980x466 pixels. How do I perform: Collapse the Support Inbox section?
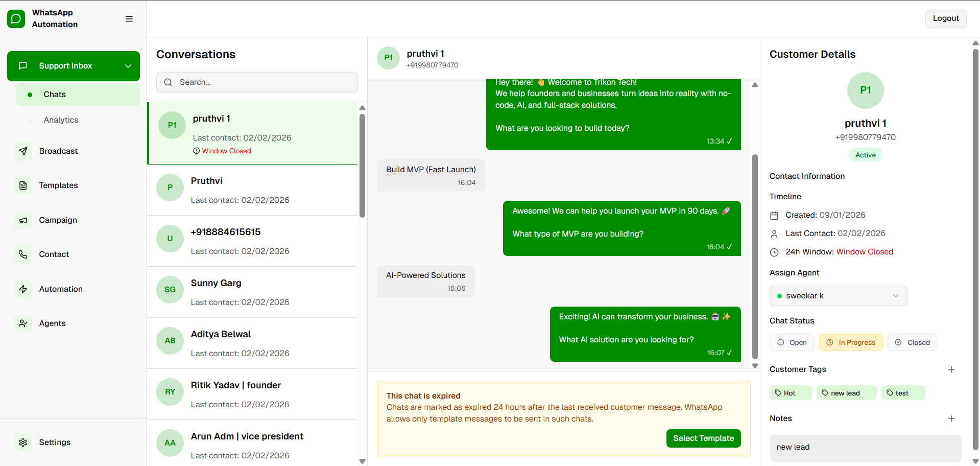[128, 66]
